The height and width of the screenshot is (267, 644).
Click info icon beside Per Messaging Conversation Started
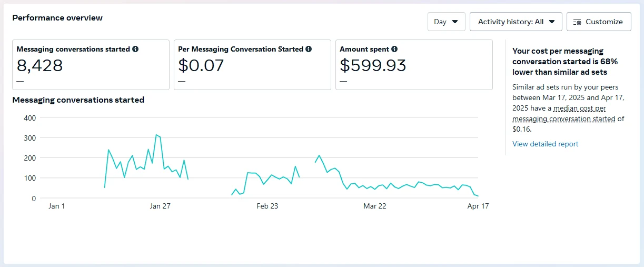click(x=309, y=49)
